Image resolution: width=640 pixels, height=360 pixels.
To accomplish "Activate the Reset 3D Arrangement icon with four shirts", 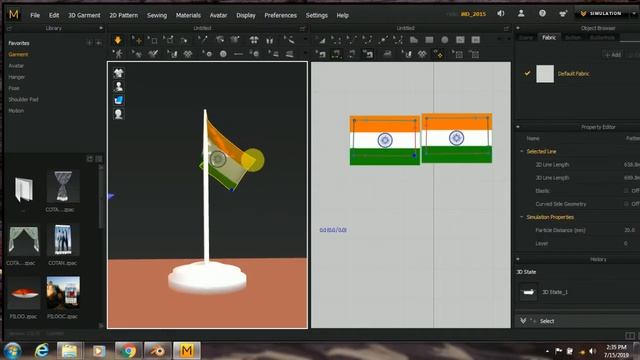I will 254,40.
